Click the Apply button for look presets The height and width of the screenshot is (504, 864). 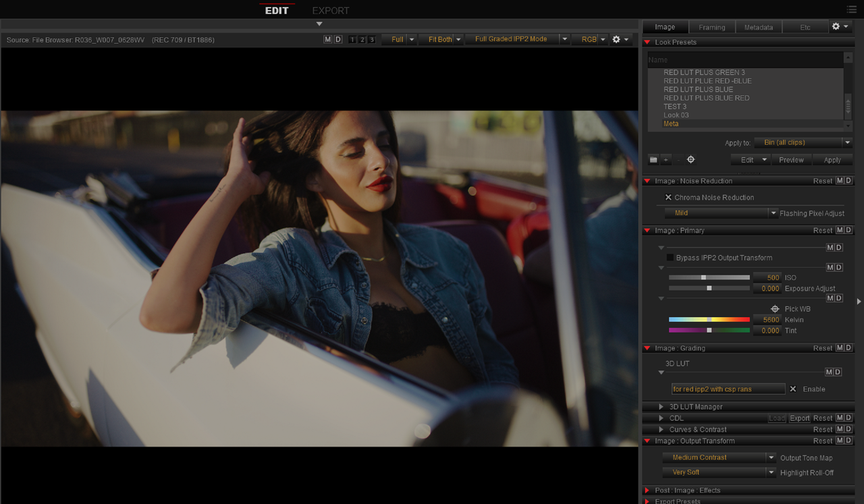pos(832,160)
